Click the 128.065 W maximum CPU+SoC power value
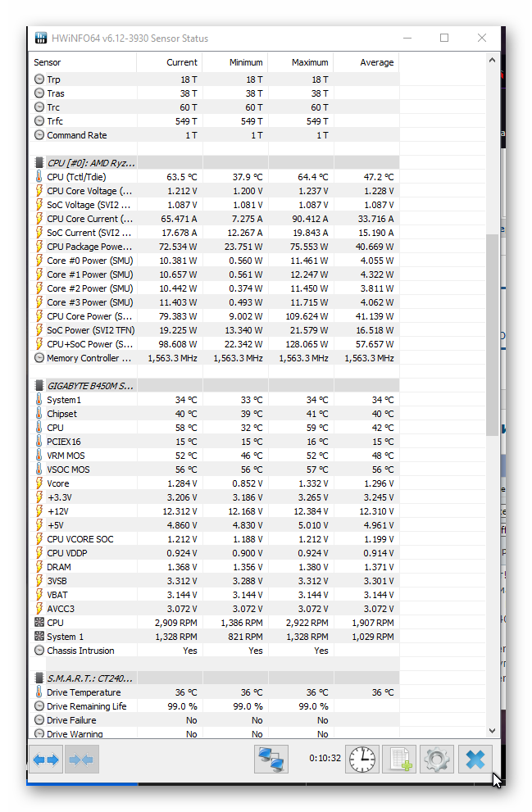Viewport: 532px width, 812px height. pyautogui.click(x=307, y=344)
